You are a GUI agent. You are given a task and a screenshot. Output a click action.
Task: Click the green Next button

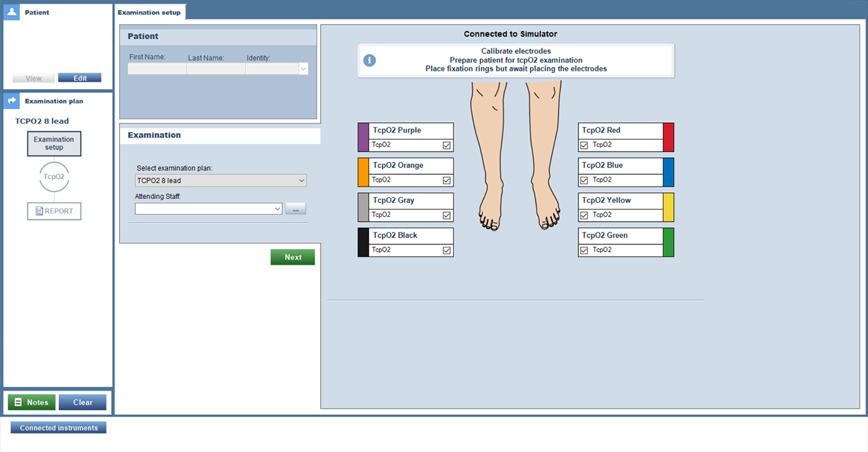293,257
